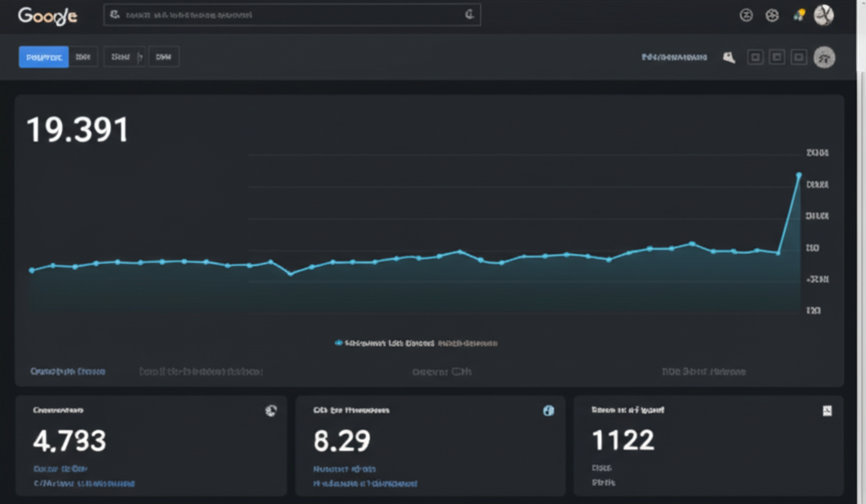The height and width of the screenshot is (504, 866).
Task: Click the round gauge icon ending the second toolbar
Action: pos(824,58)
